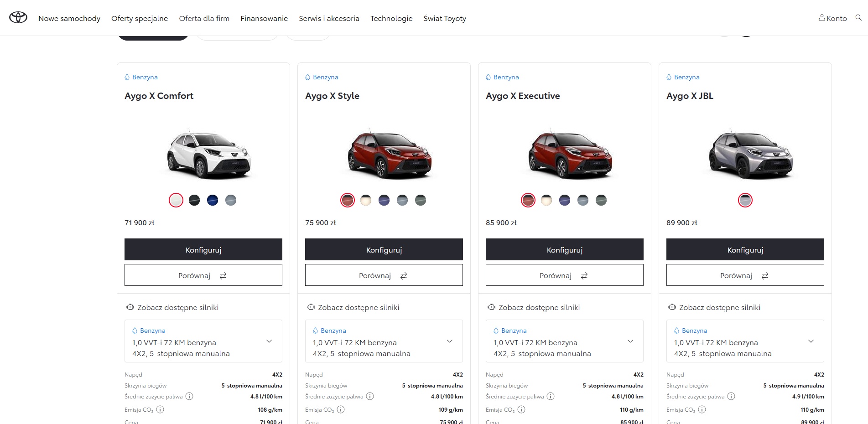Click CO2 emission info icon for JBL
This screenshot has height=424, width=868.
702,409
